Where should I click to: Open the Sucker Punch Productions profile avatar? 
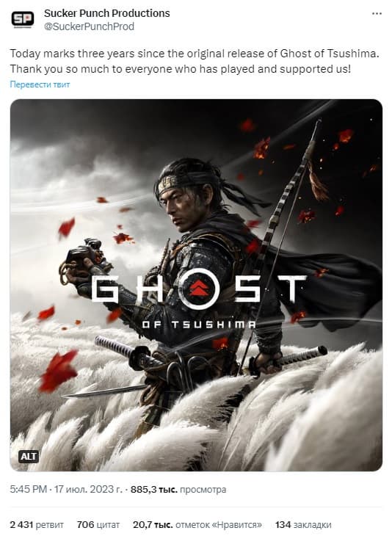[22, 19]
